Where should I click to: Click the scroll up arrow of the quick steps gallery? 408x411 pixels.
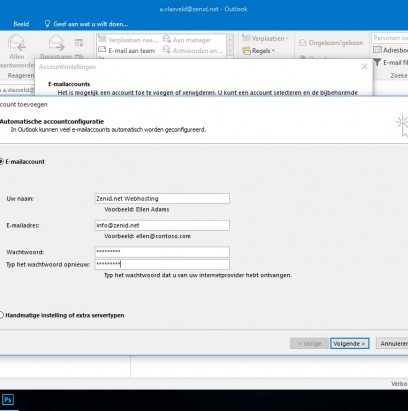[230, 39]
